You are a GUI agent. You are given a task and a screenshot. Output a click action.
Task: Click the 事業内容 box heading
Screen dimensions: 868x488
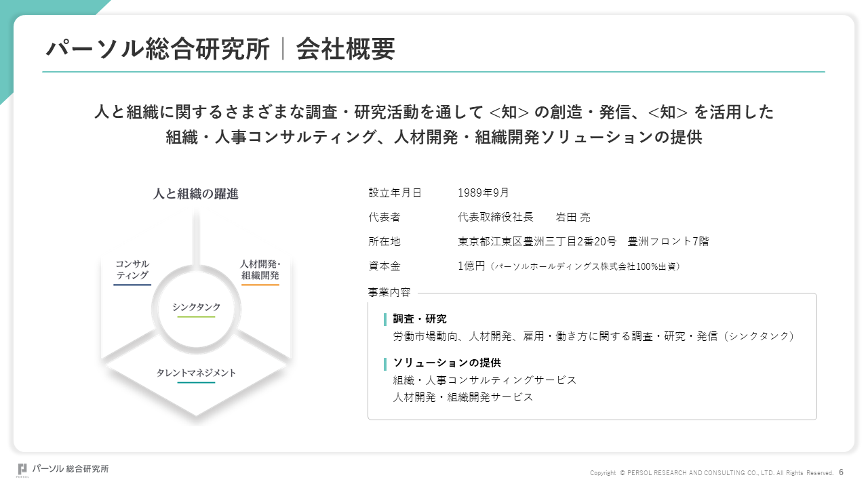pos(389,292)
